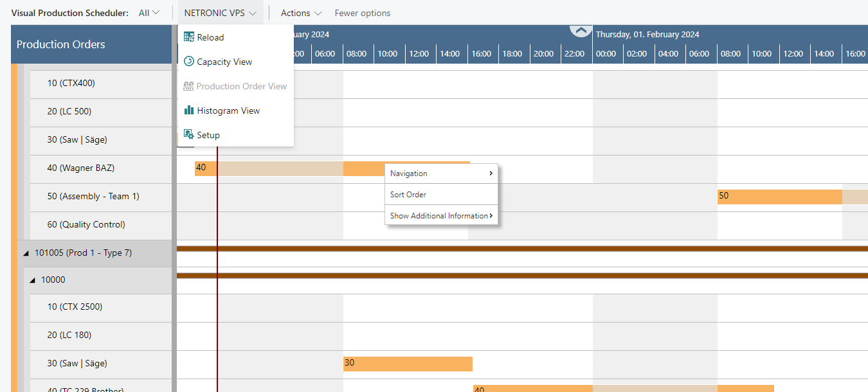Screen dimensions: 868x392
Task: Click the Reload icon in the NETRONIC VPS menu
Action: 190,37
